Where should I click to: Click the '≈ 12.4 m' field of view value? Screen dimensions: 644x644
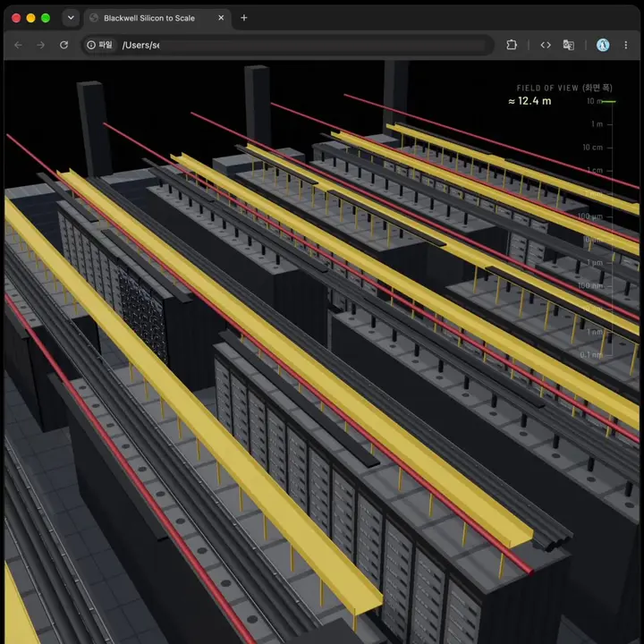click(x=530, y=101)
